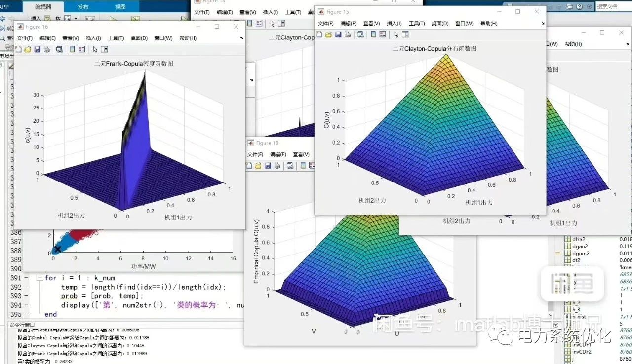Screen dimensions: 632x364
Task: Click Open File icon in Figure 18 toolbar
Action: click(x=258, y=165)
